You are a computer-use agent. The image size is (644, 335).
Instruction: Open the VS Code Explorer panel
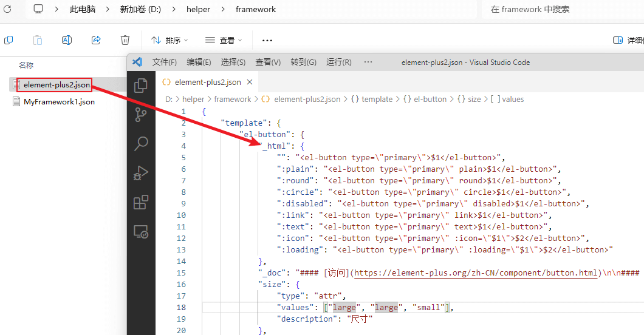click(x=141, y=85)
